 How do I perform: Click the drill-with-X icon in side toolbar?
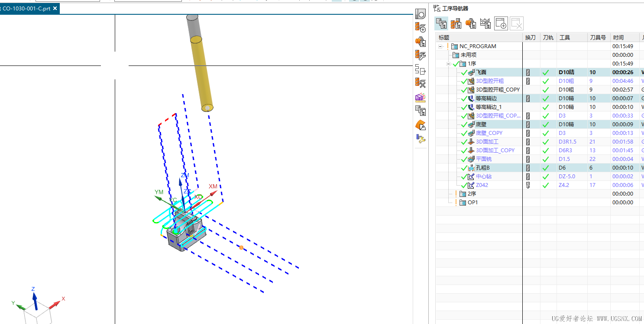[420, 82]
